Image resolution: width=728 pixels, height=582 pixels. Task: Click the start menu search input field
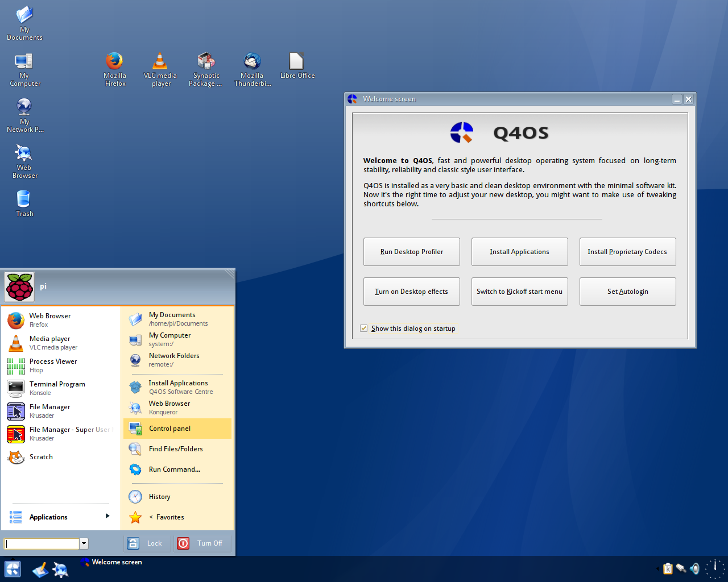coord(42,543)
